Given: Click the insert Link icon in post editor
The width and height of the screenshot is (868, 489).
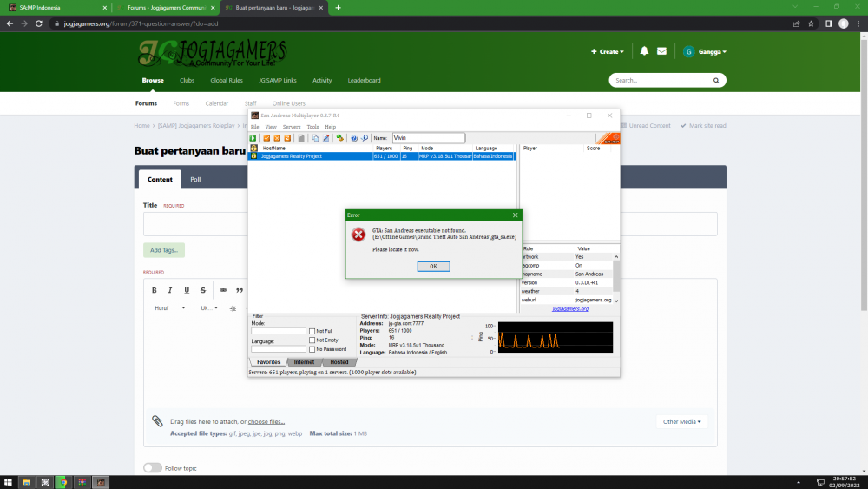Looking at the screenshot, I should click(223, 290).
